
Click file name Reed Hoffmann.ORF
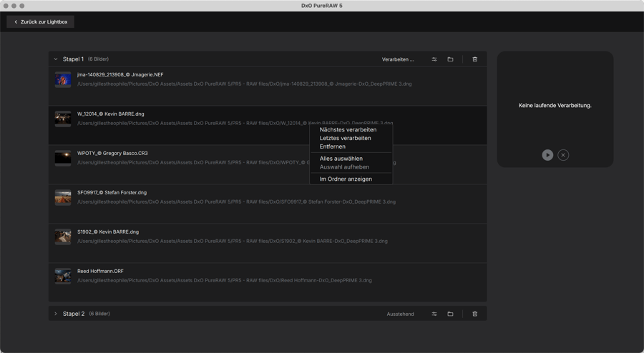pos(100,272)
